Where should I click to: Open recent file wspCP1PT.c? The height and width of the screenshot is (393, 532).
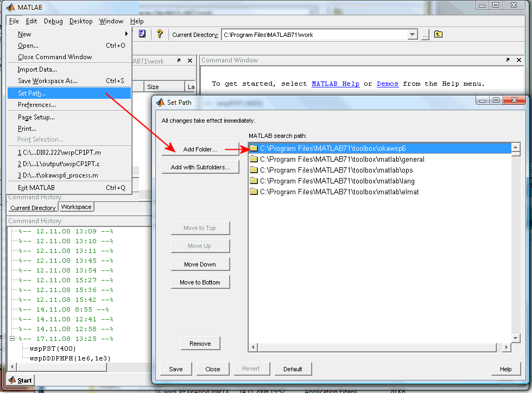(69, 164)
